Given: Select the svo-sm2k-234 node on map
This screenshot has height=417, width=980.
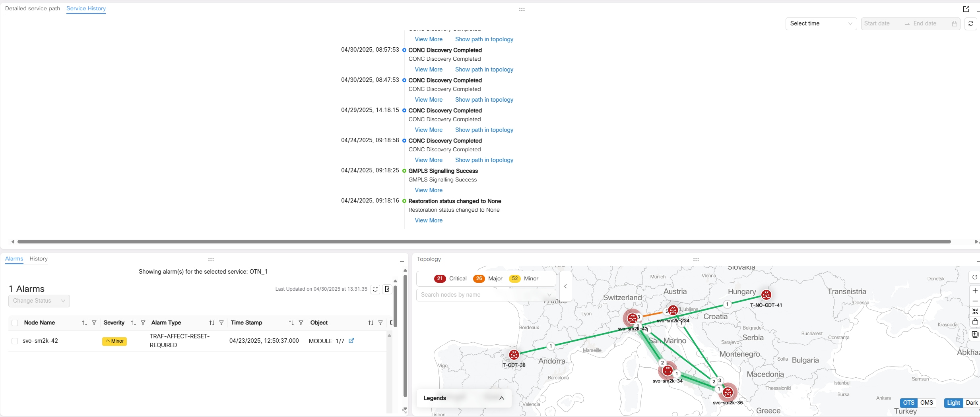Looking at the screenshot, I should [x=673, y=310].
